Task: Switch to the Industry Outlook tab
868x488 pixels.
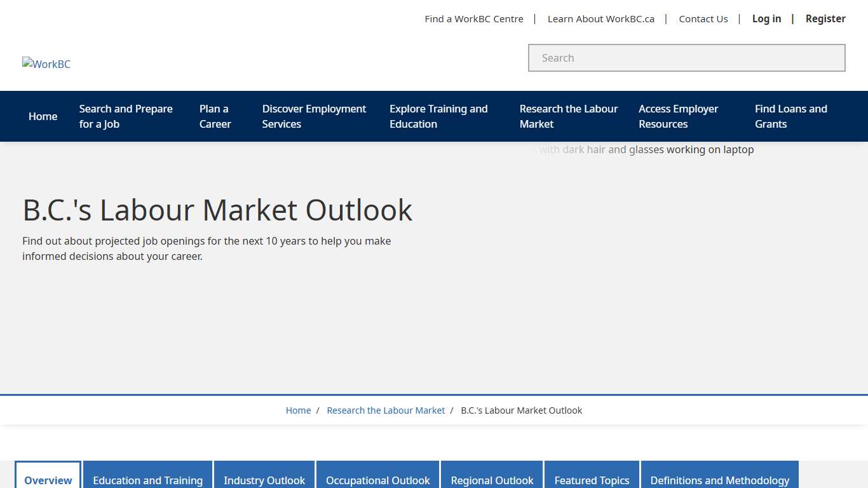Action: pyautogui.click(x=264, y=480)
